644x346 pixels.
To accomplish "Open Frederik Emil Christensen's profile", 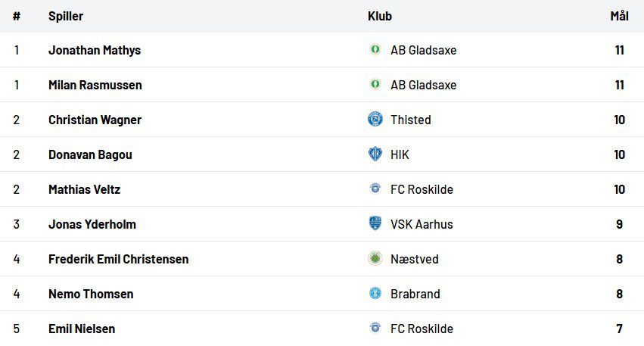I will (118, 259).
